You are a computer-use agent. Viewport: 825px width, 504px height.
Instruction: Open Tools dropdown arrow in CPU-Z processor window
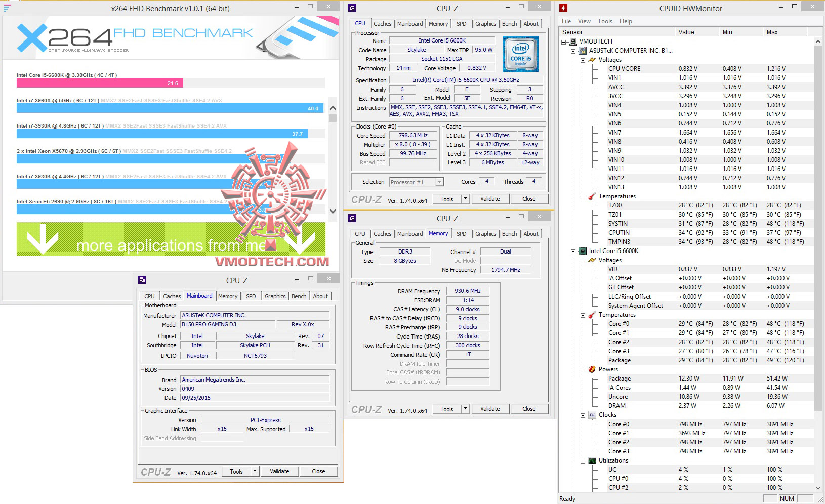coord(465,199)
